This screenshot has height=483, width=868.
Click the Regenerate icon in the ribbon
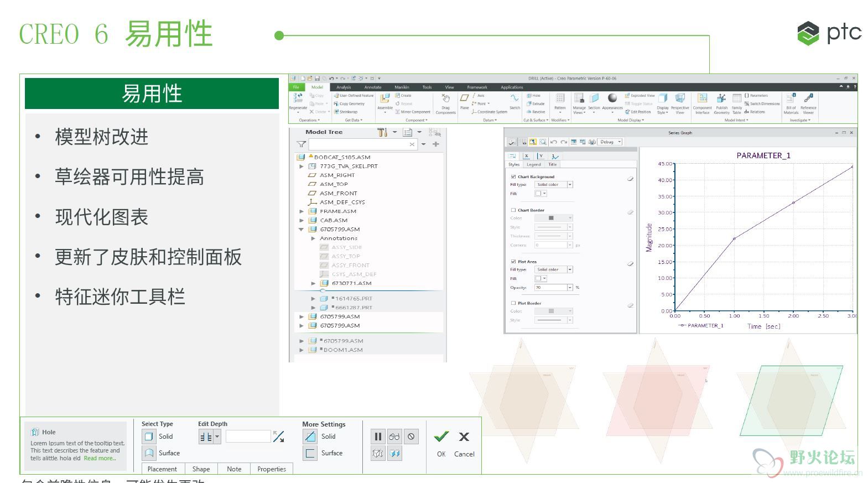click(x=298, y=98)
